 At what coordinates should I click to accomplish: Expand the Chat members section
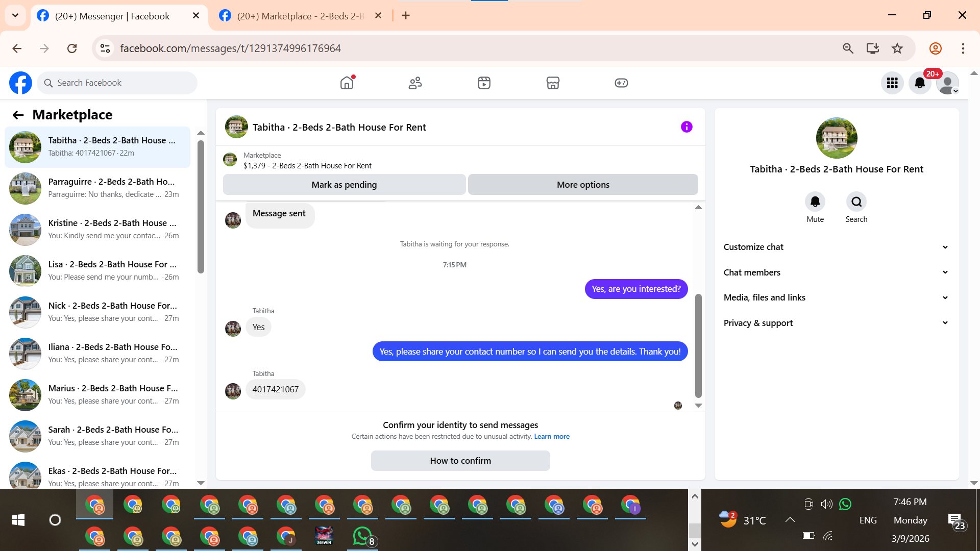click(836, 272)
